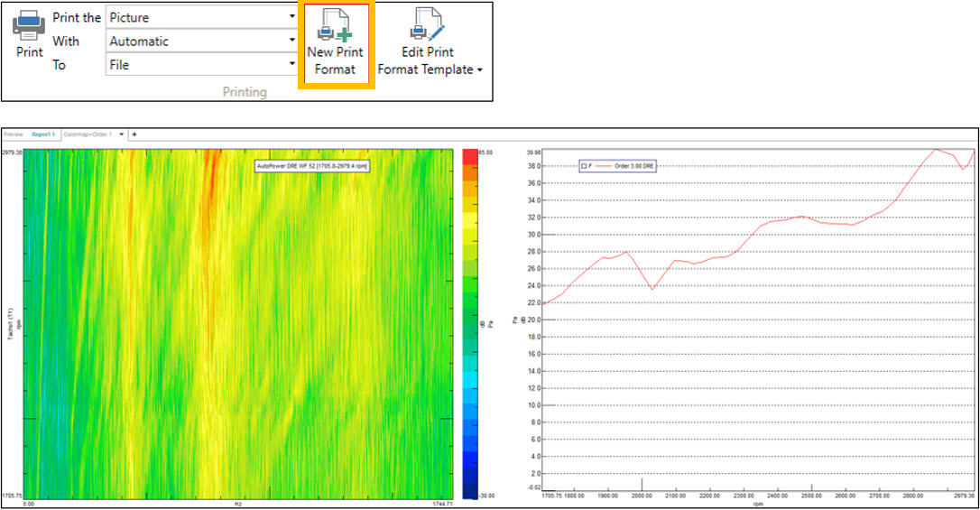The image size is (980, 510).
Task: Click the dark blue bottom of the color scale
Action: pyautogui.click(x=470, y=487)
